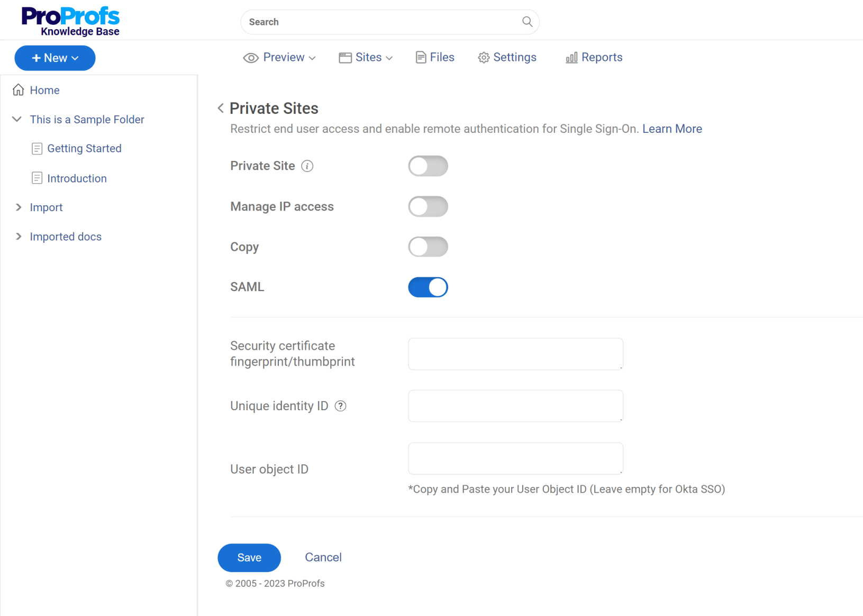Open the Introduction page

(x=77, y=179)
